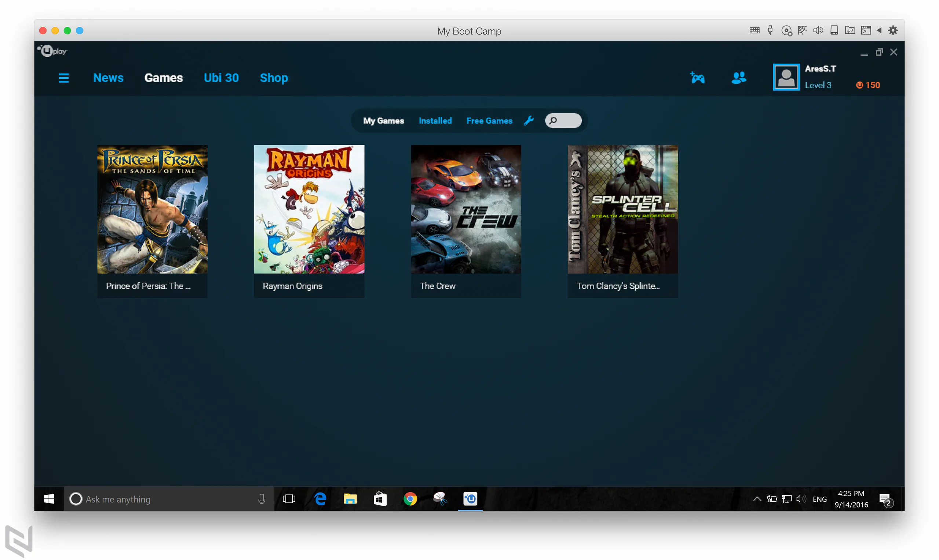Collapse Parallels toolbar arrow
Image resolution: width=939 pixels, height=560 pixels.
pyautogui.click(x=879, y=30)
